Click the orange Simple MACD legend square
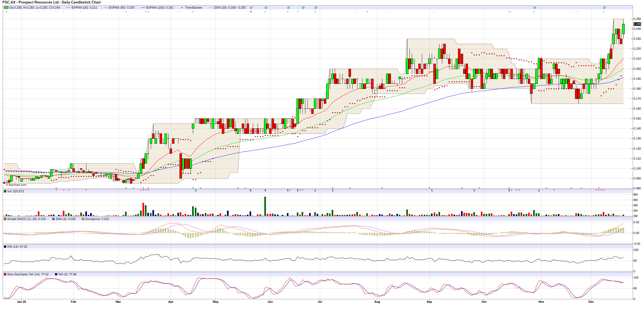Image resolution: width=644 pixels, height=310 pixels. pos(5,219)
